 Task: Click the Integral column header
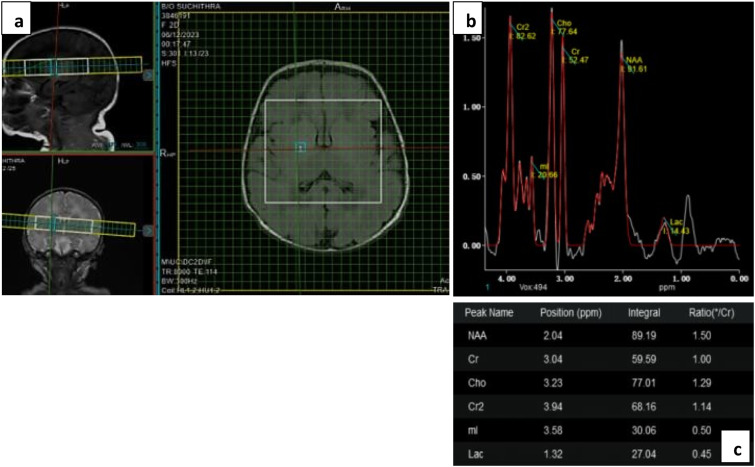pos(644,313)
